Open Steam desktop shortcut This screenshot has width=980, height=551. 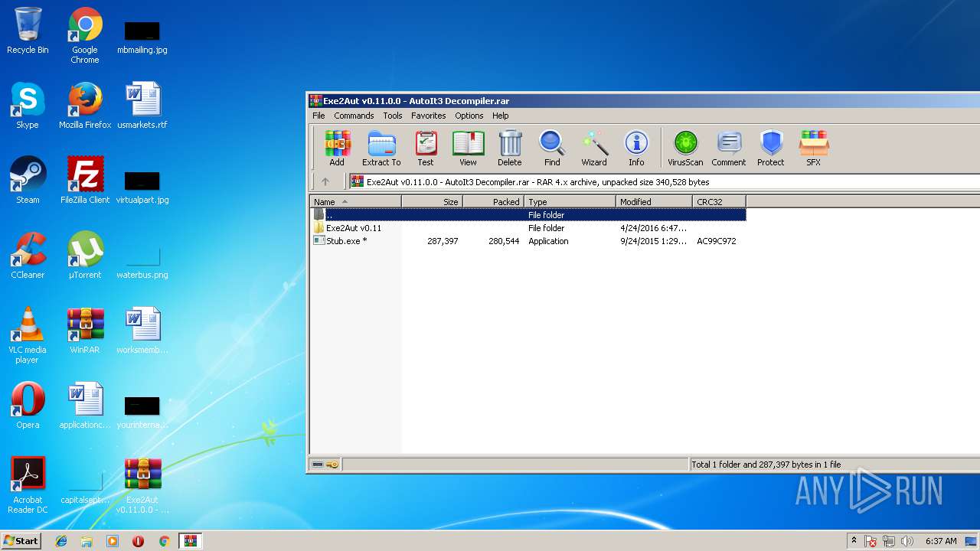28,181
